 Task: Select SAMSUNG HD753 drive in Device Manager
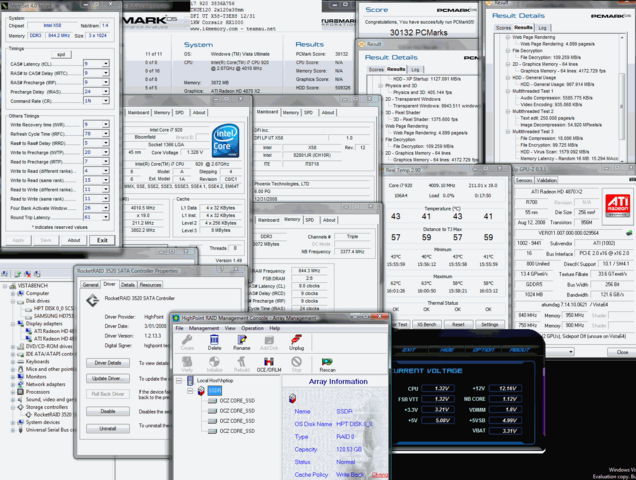(x=54, y=316)
